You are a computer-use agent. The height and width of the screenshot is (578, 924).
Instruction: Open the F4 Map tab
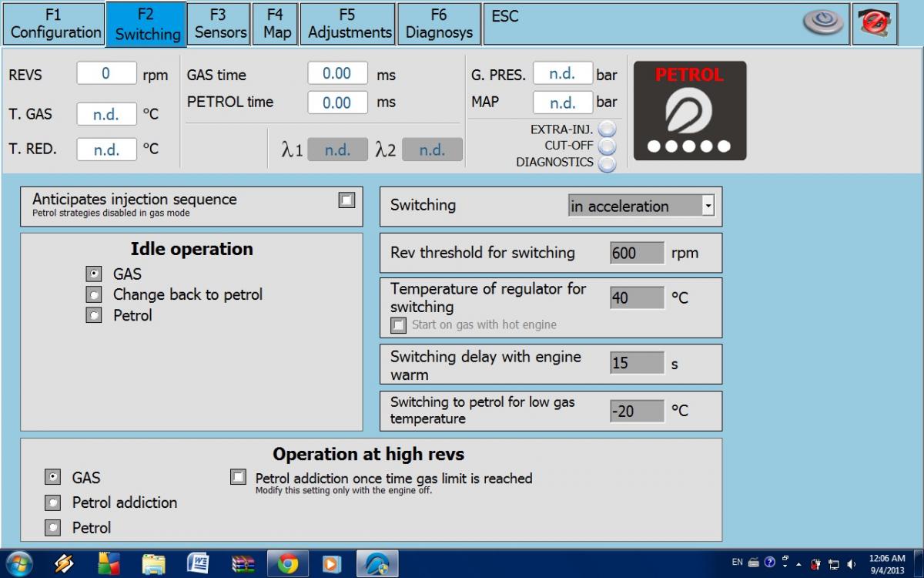(276, 24)
